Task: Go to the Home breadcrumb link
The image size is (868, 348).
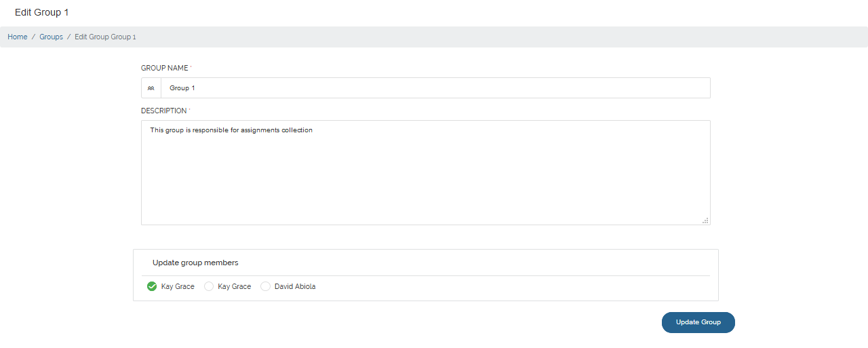Action: coord(18,37)
